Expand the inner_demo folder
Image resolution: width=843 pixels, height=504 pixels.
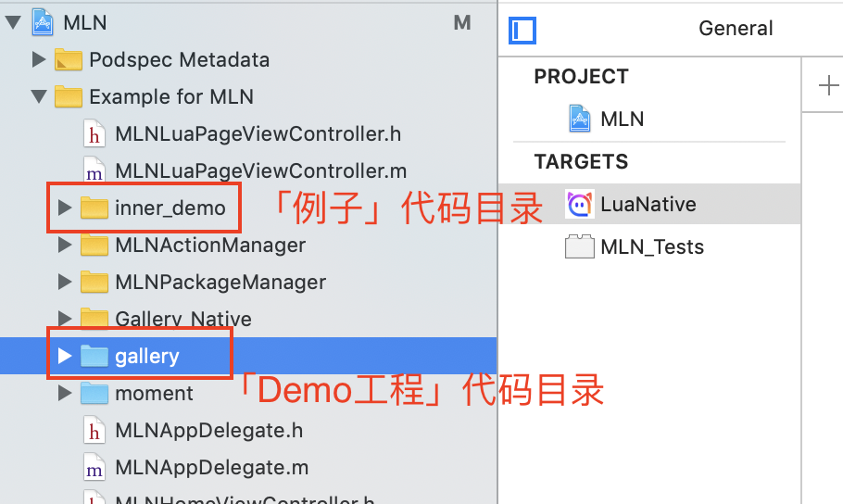click(64, 208)
